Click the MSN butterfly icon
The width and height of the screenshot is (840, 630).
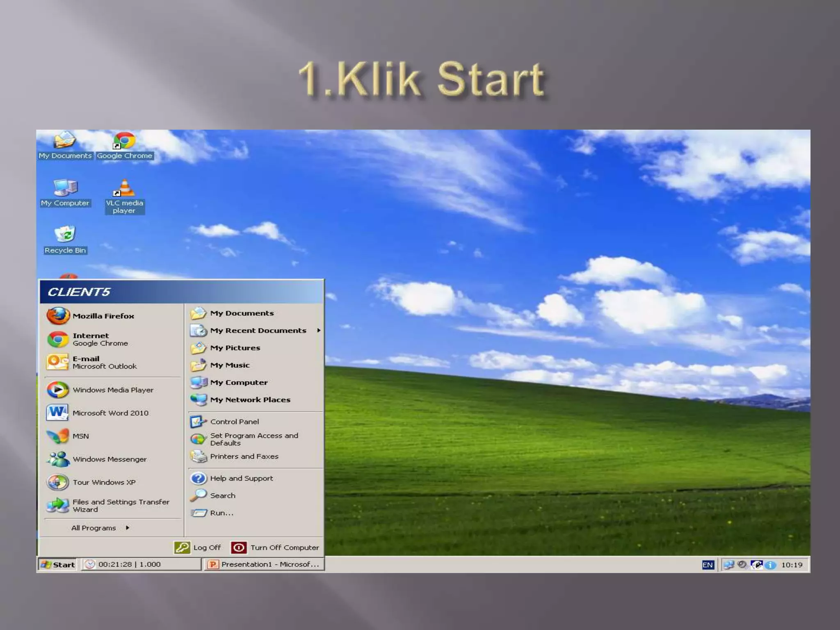(x=58, y=436)
